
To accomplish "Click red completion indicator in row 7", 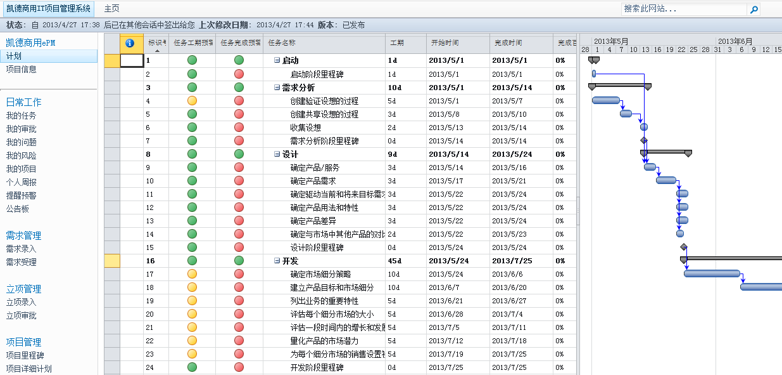I will pyautogui.click(x=239, y=141).
